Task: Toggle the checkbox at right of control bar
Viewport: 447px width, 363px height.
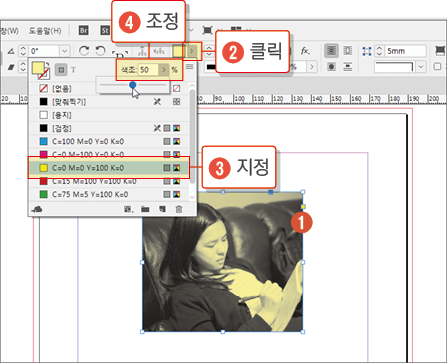Action: point(437,67)
